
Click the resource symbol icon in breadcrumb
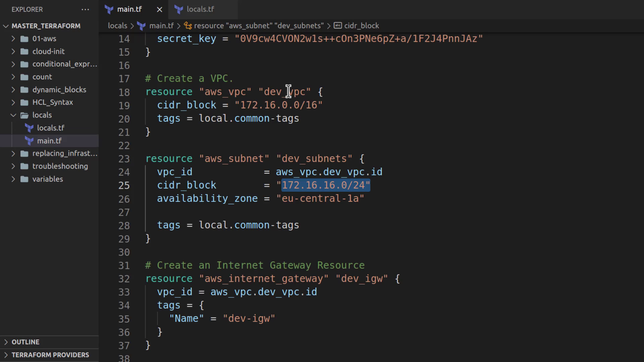(188, 26)
